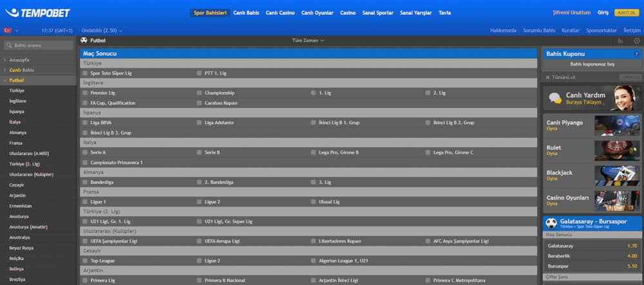Click the X icon beside Tümünü sil
Viewport: 644px width, 285px height.
[x=547, y=77]
